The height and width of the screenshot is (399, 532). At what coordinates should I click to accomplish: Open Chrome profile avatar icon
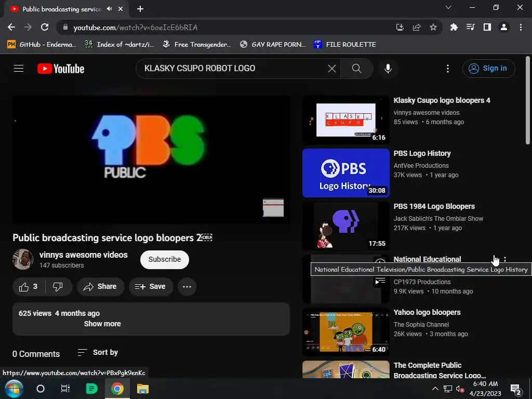[504, 27]
